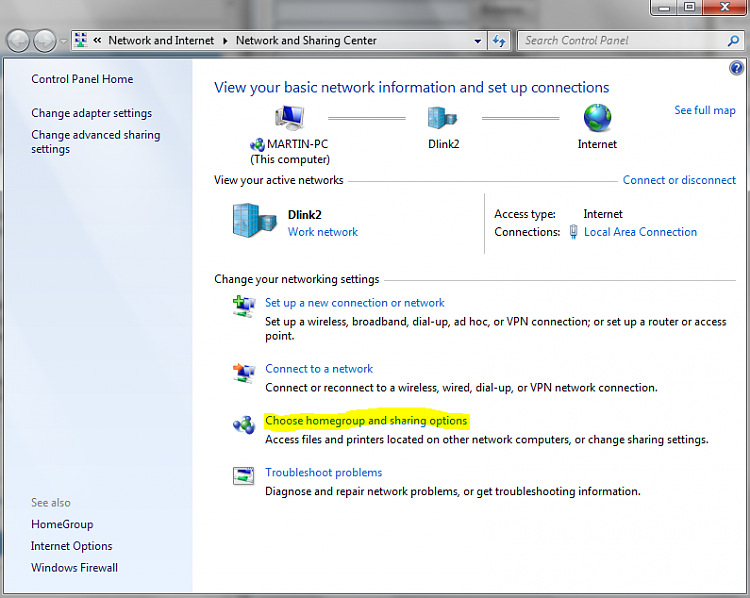750x598 pixels.
Task: Click the Dlink2 network icon in map
Action: (x=442, y=117)
